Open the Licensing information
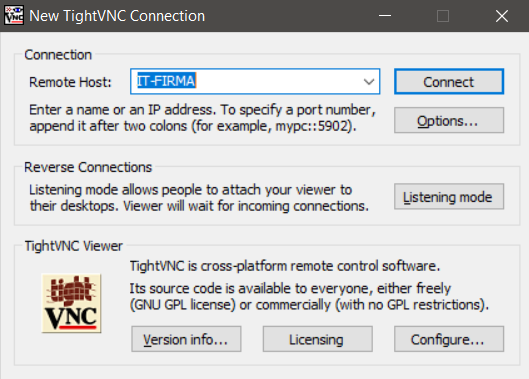Screen dimensions: 529x379 tap(317, 339)
